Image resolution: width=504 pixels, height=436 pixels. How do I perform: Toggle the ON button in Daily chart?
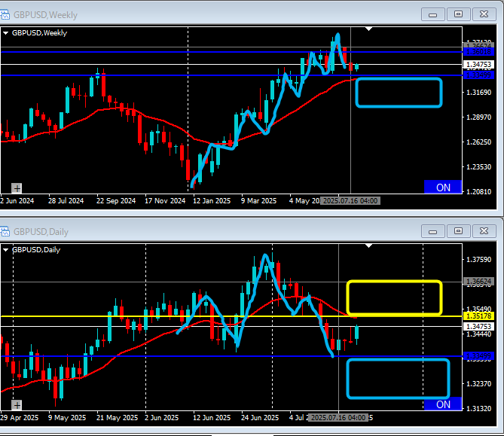pos(443,404)
